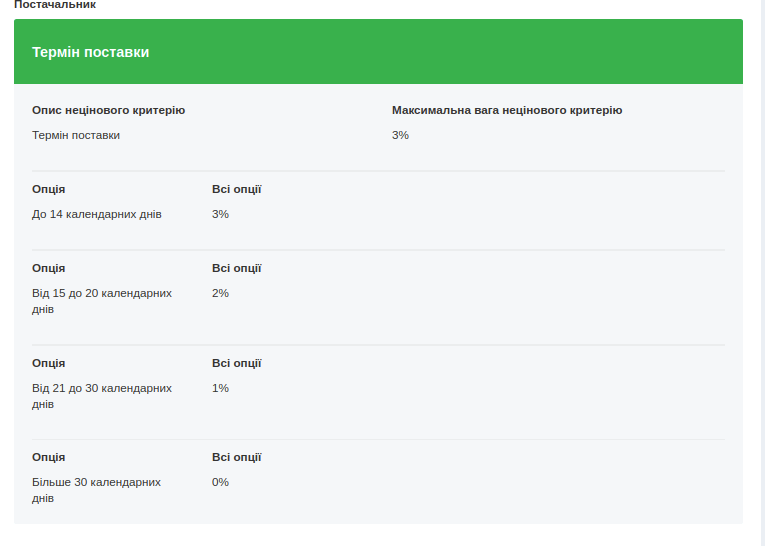
Task: Select the Опис нецінового критерію label
Action: (x=108, y=110)
